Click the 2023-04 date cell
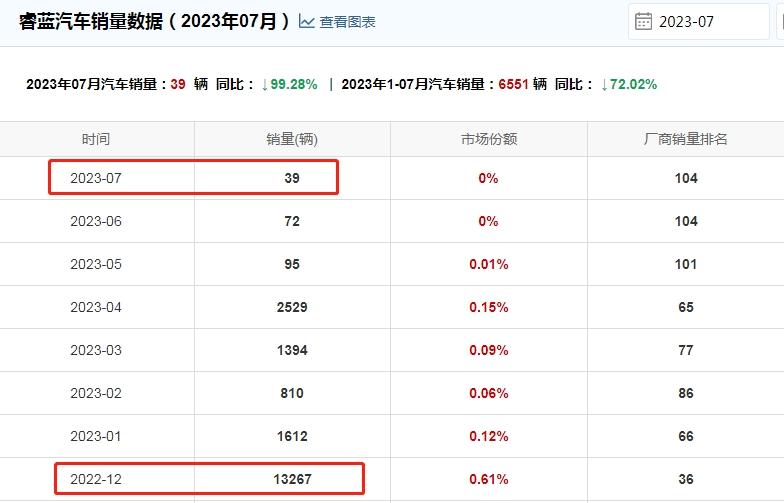This screenshot has height=503, width=784. (96, 307)
